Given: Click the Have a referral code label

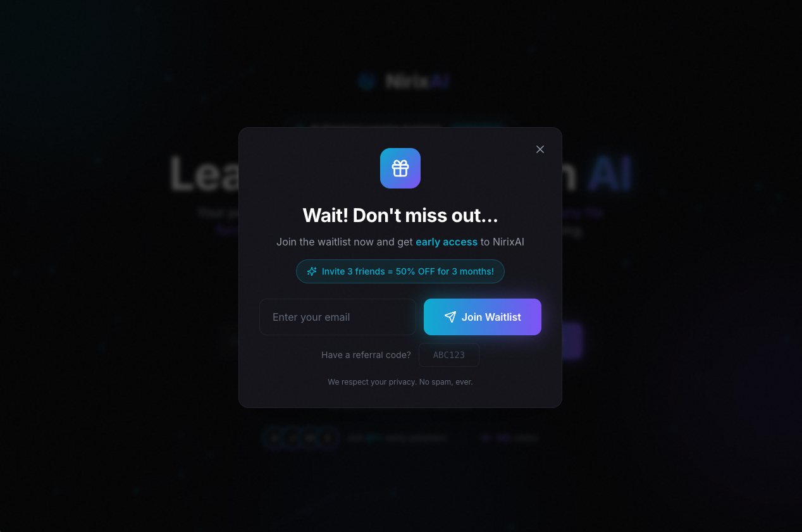Looking at the screenshot, I should (x=366, y=355).
